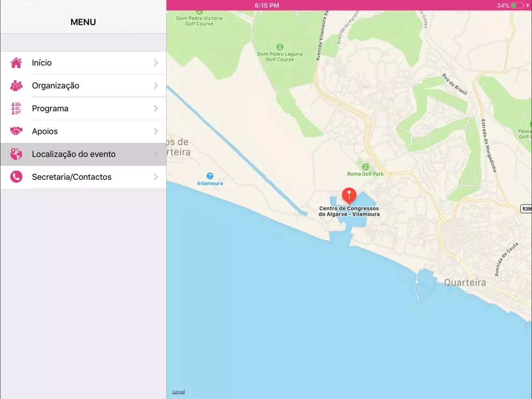Screen dimensions: 532x399
Task: Tap the 34% battery percentage text
Action: (x=503, y=6)
